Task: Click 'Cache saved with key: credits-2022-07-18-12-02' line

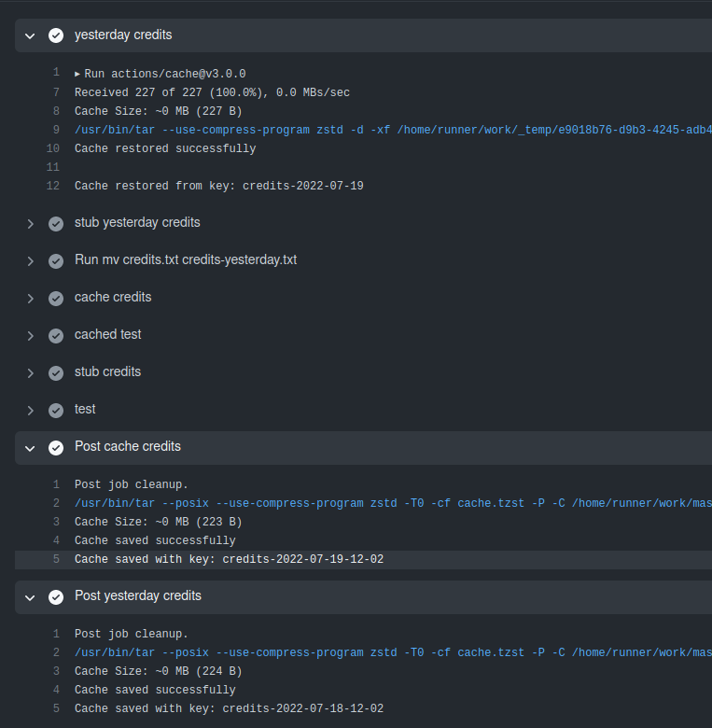Action: pos(230,708)
